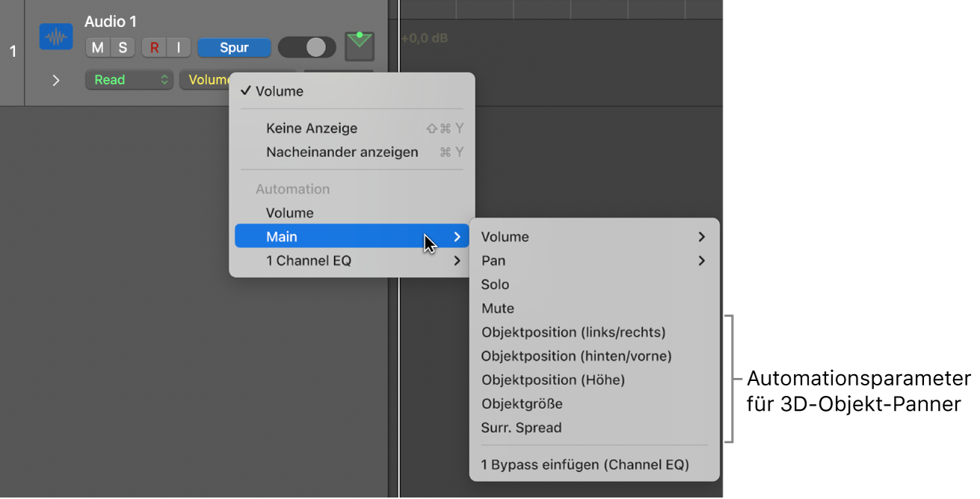980x499 pixels.
Task: Select "Mute" in the Main submenu
Action: (497, 308)
